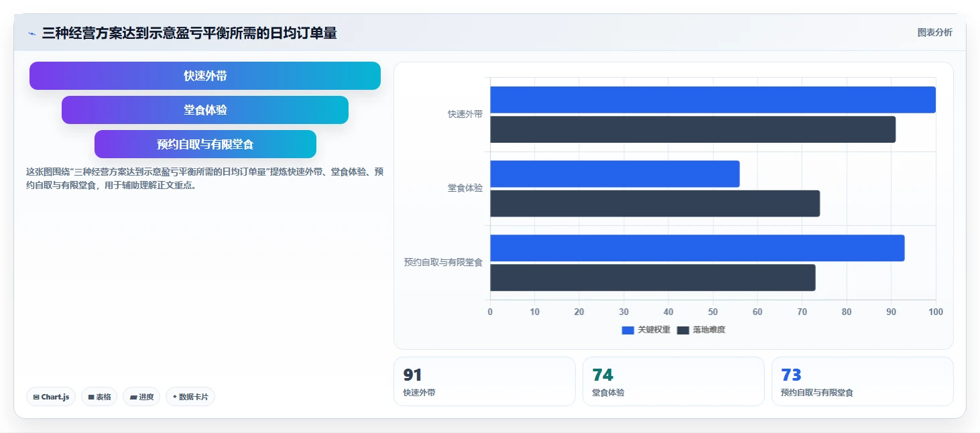980x433 pixels.
Task: Select the 快速外带 funnel bar
Action: (205, 76)
